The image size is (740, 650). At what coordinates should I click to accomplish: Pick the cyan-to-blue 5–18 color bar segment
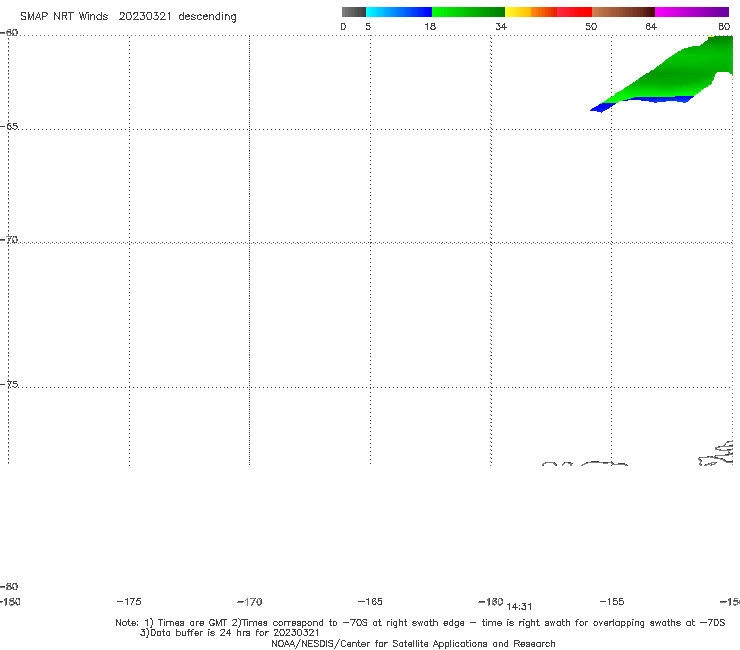[399, 12]
